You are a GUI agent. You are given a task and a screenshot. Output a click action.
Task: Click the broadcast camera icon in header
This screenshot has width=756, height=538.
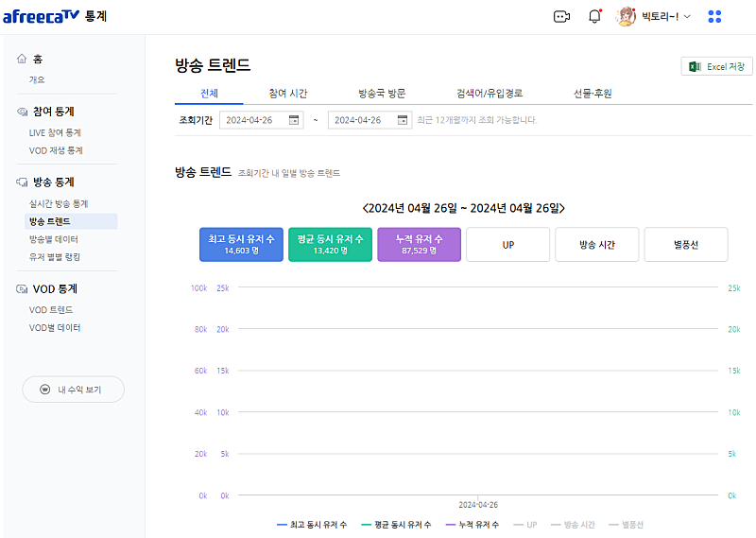561,16
